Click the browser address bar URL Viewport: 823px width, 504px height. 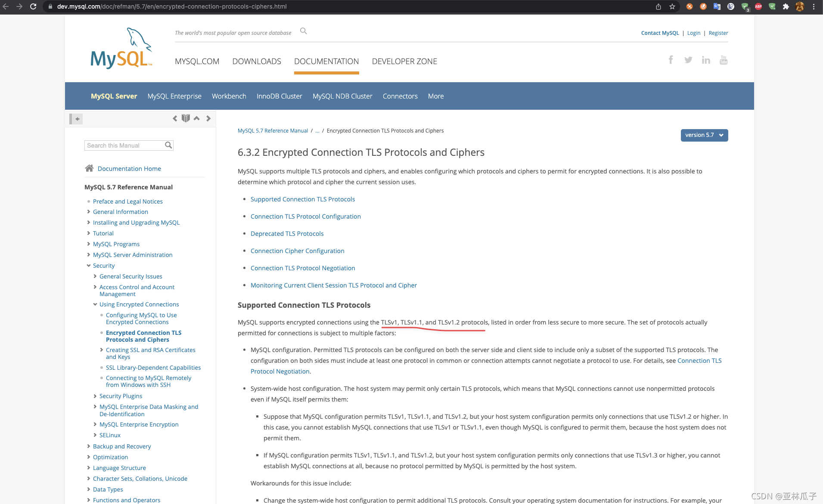(172, 6)
